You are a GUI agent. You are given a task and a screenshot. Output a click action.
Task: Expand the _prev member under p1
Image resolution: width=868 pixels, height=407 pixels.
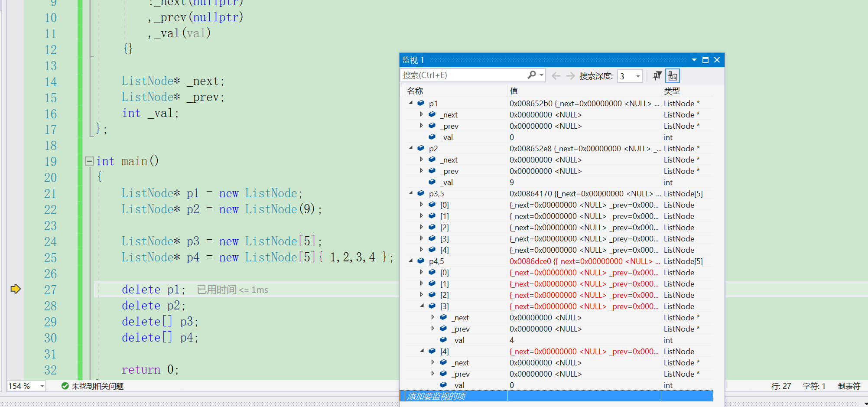click(x=421, y=126)
